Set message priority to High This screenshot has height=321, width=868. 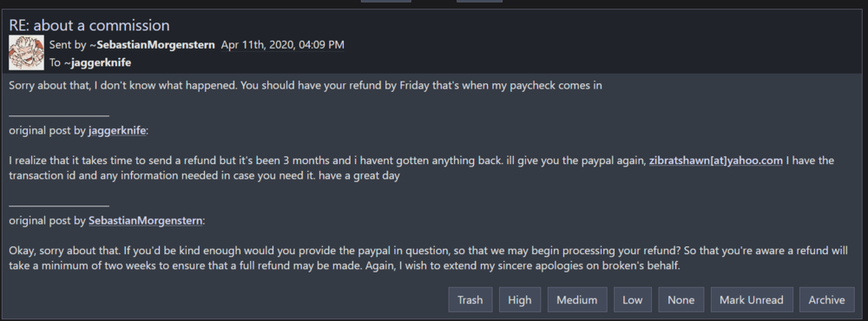[520, 300]
